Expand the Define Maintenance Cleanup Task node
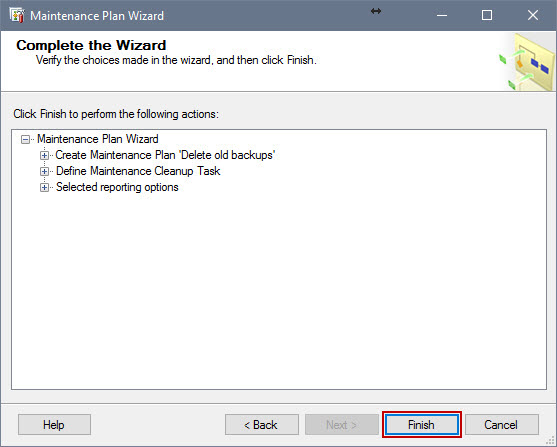 pyautogui.click(x=44, y=171)
